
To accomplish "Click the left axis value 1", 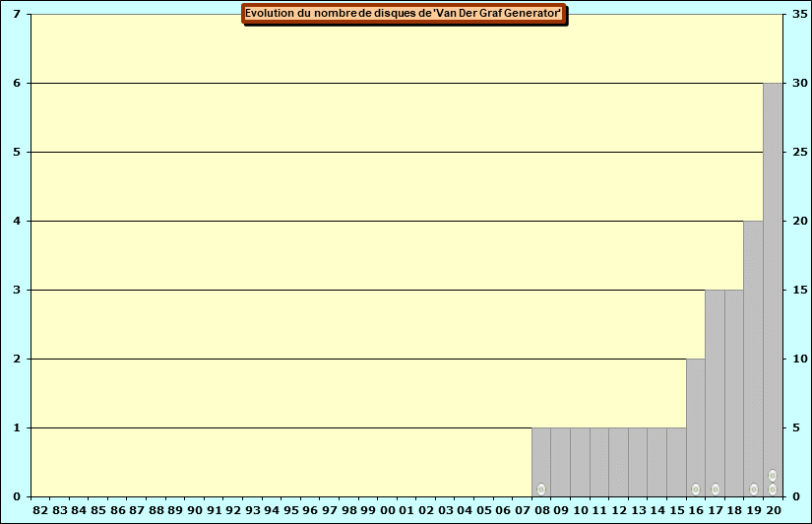I will coord(17,427).
